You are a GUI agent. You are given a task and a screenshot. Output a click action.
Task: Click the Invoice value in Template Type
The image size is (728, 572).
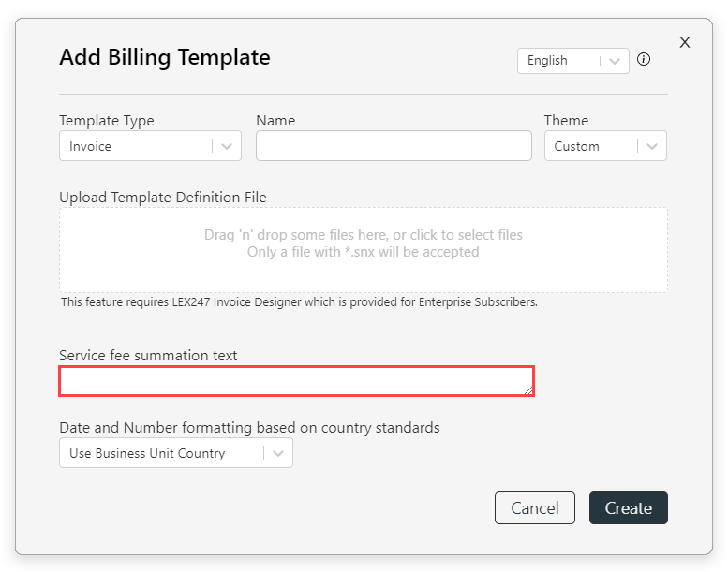pyautogui.click(x=90, y=146)
